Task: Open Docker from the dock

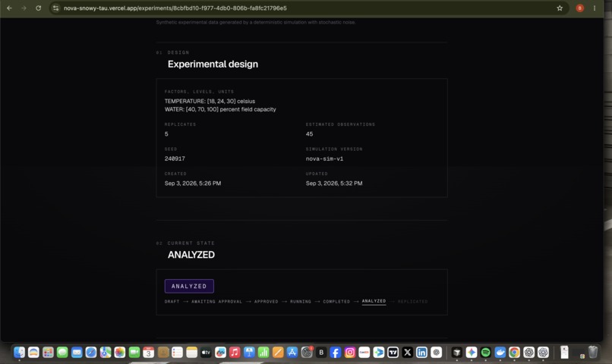Action: coord(500,353)
